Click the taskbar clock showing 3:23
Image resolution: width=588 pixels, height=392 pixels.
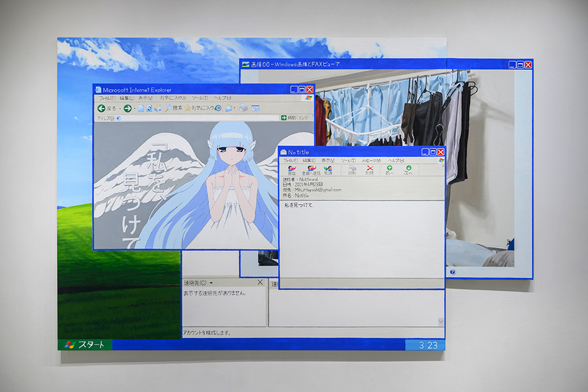[x=428, y=346]
